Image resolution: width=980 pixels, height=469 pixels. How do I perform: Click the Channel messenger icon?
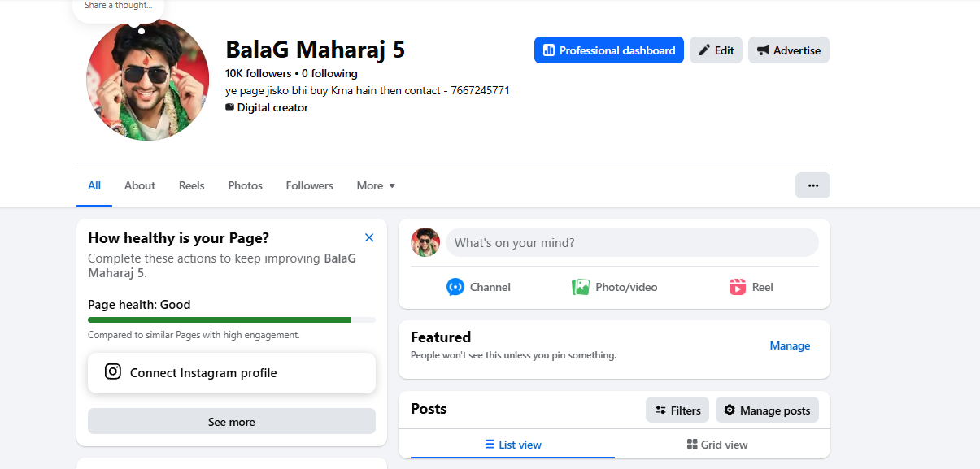455,287
